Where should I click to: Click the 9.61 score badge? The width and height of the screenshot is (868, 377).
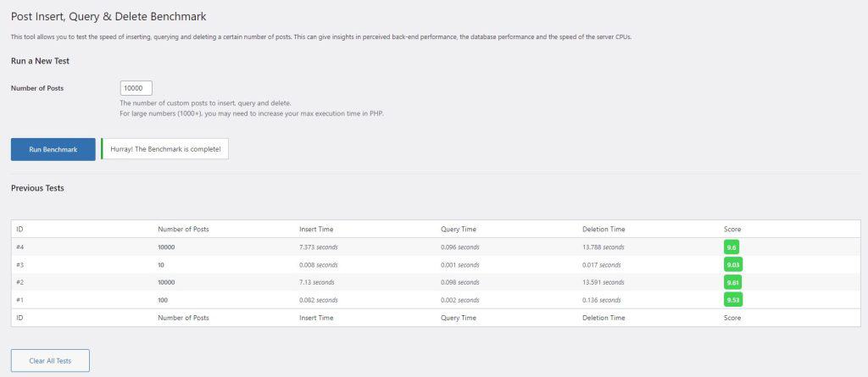(732, 282)
